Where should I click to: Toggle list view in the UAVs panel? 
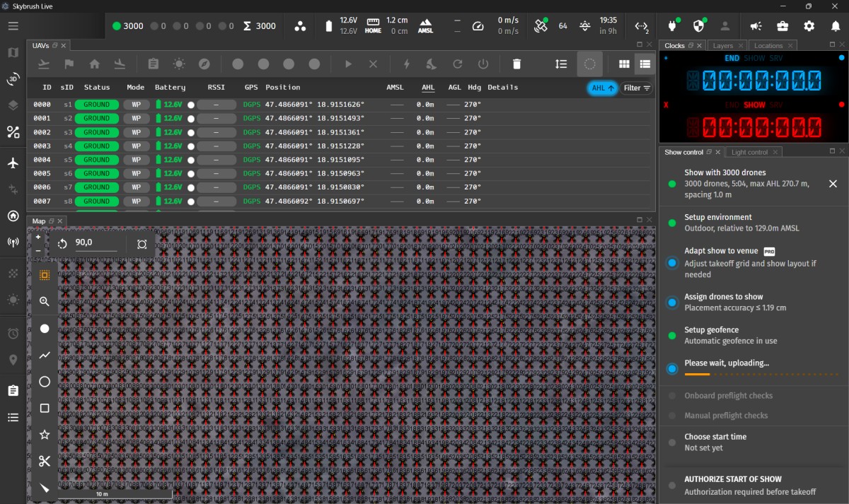(x=645, y=64)
